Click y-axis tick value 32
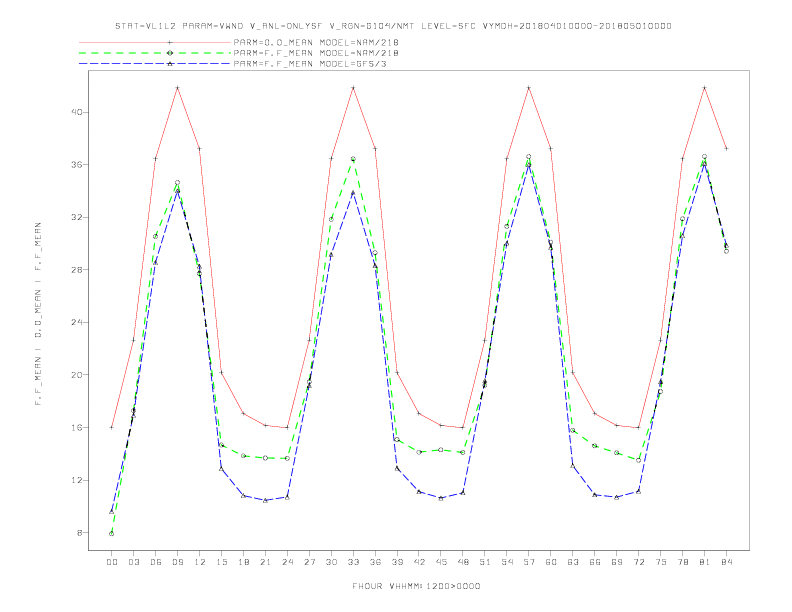This screenshot has height=612, width=792. tap(77, 217)
